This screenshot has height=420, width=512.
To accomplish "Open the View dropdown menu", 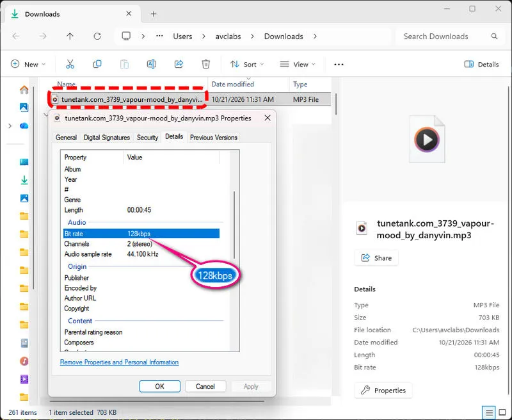I will (298, 64).
